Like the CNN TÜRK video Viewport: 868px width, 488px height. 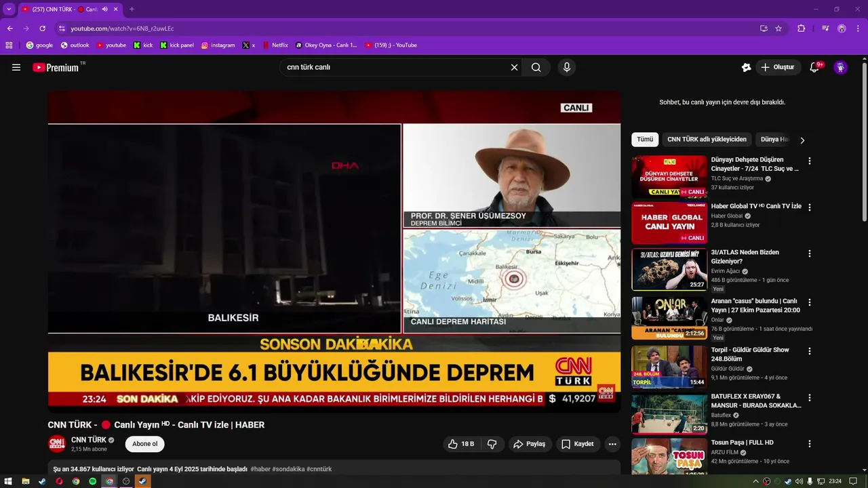tap(460, 444)
